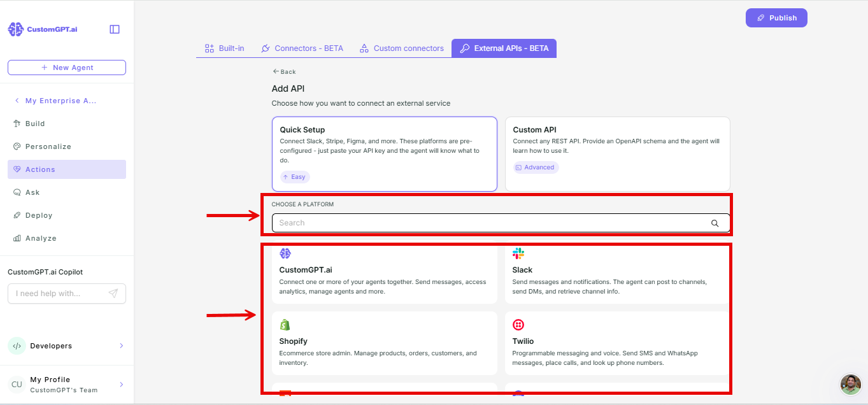Select the Slack platform card
This screenshot has width=868, height=405.
tap(617, 274)
